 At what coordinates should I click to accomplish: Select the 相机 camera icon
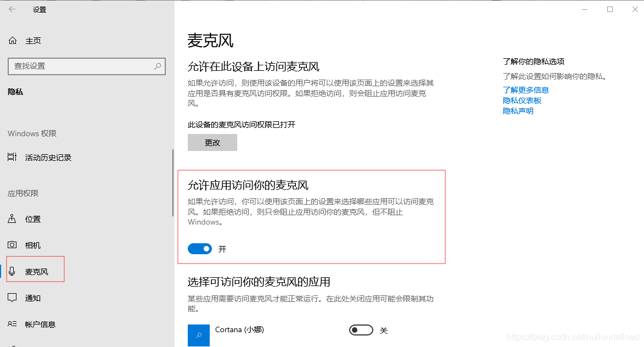[x=12, y=245]
